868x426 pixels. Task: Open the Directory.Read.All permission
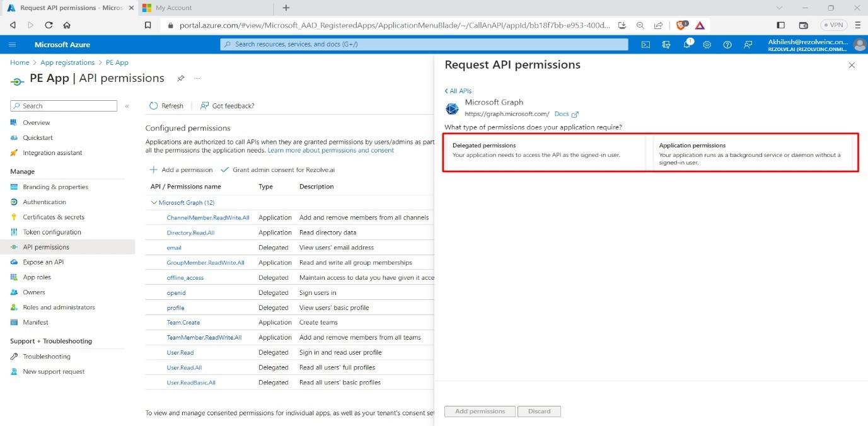(x=190, y=233)
